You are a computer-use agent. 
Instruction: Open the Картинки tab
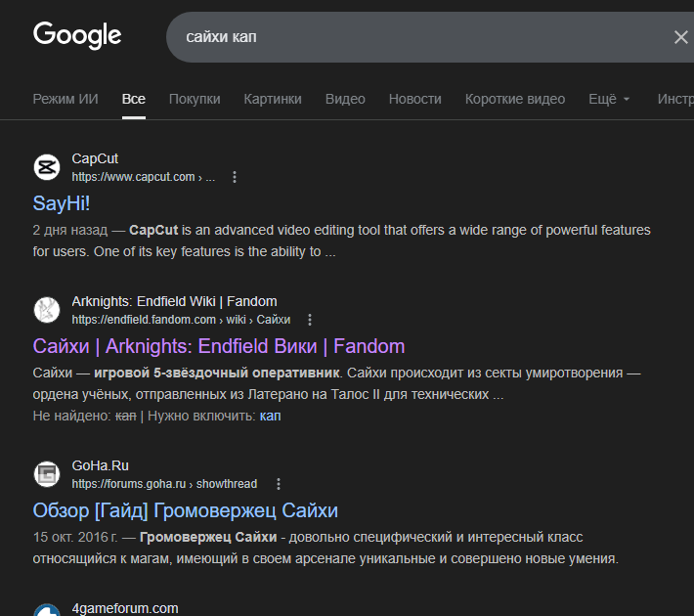273,99
